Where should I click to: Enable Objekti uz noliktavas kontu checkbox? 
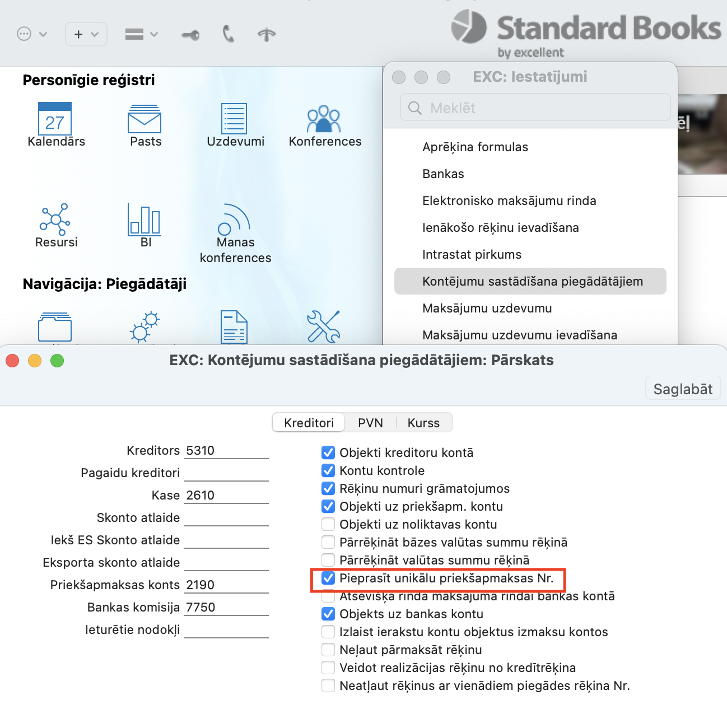(328, 524)
